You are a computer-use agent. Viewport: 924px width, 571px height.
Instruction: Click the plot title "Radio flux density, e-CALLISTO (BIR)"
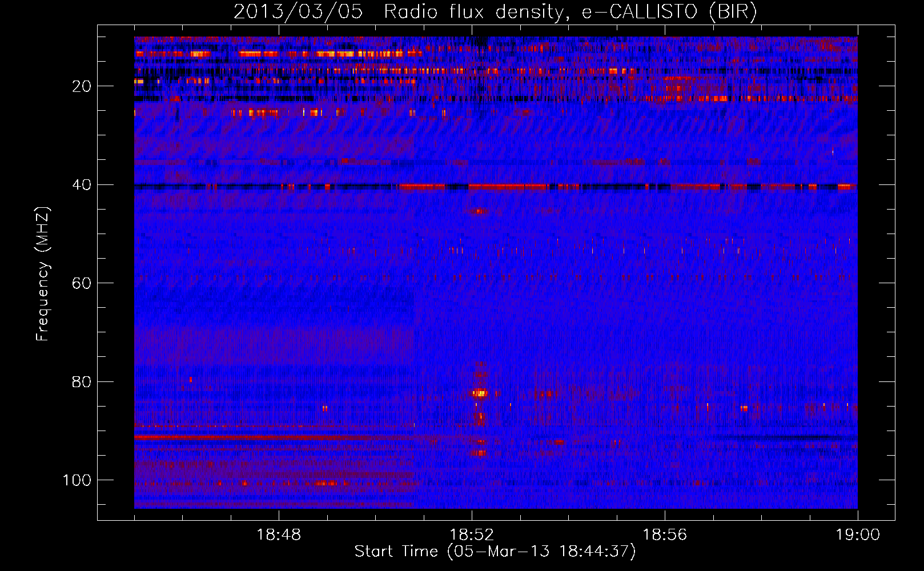point(571,12)
